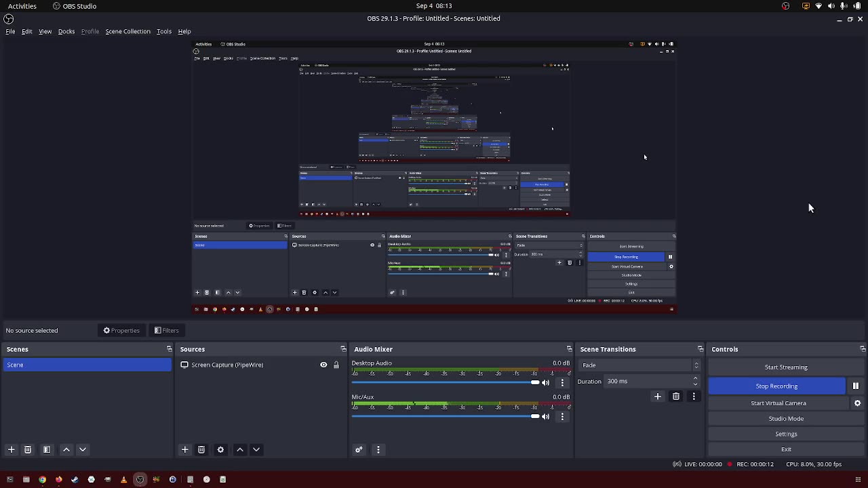Adjust Mic/Aux volume slider

pyautogui.click(x=446, y=416)
